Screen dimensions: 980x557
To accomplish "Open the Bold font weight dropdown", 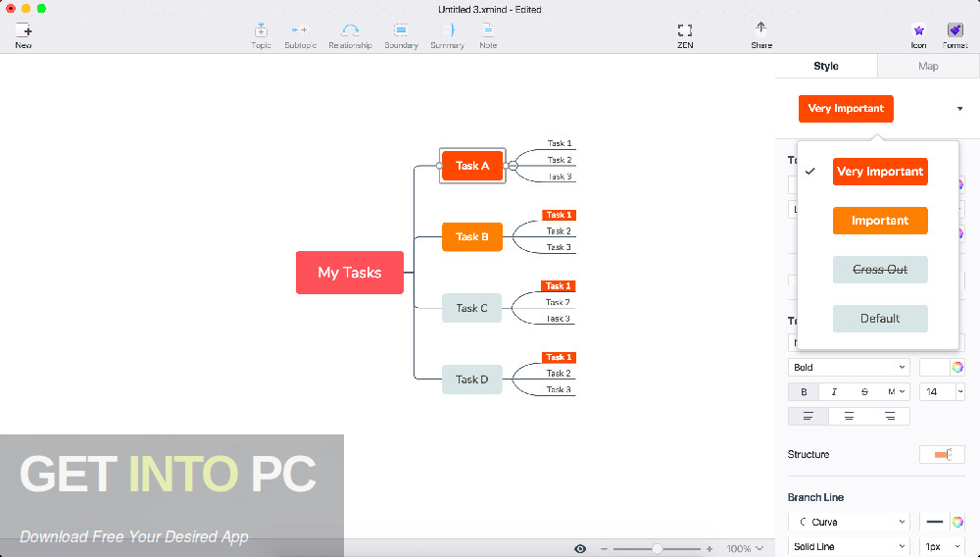I will pyautogui.click(x=849, y=368).
